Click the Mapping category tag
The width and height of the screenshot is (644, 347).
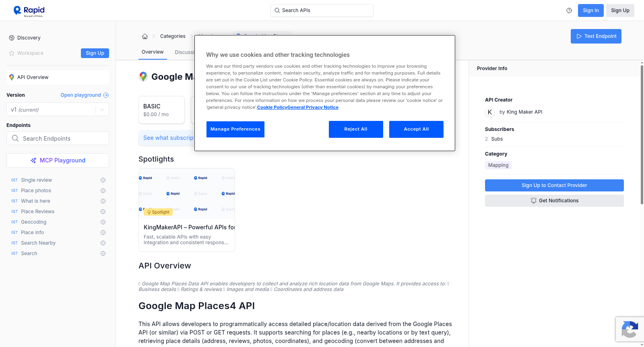pos(498,165)
